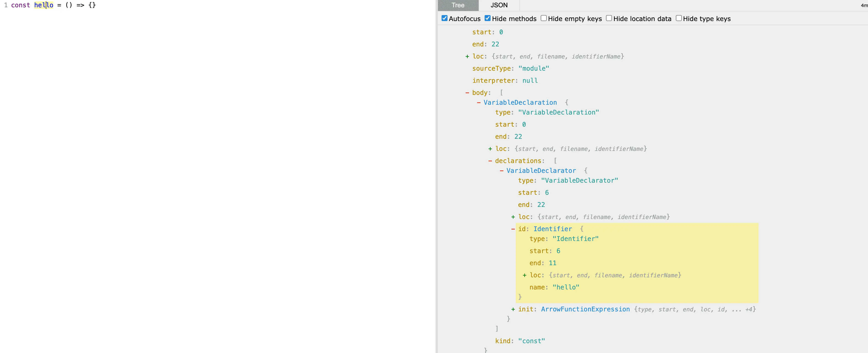Screen dimensions: 868x353
Task: Click the const keyword in editor
Action: (21, 5)
